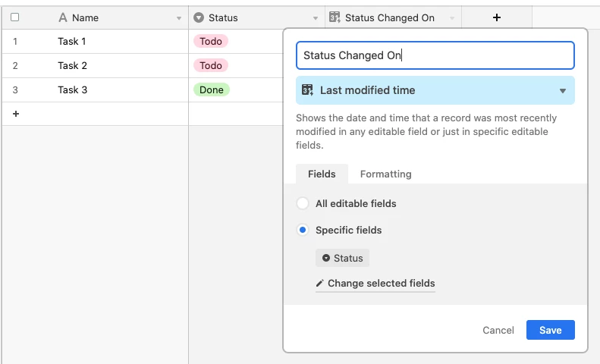
Task: Add a new row with plus icon
Action: click(x=16, y=114)
